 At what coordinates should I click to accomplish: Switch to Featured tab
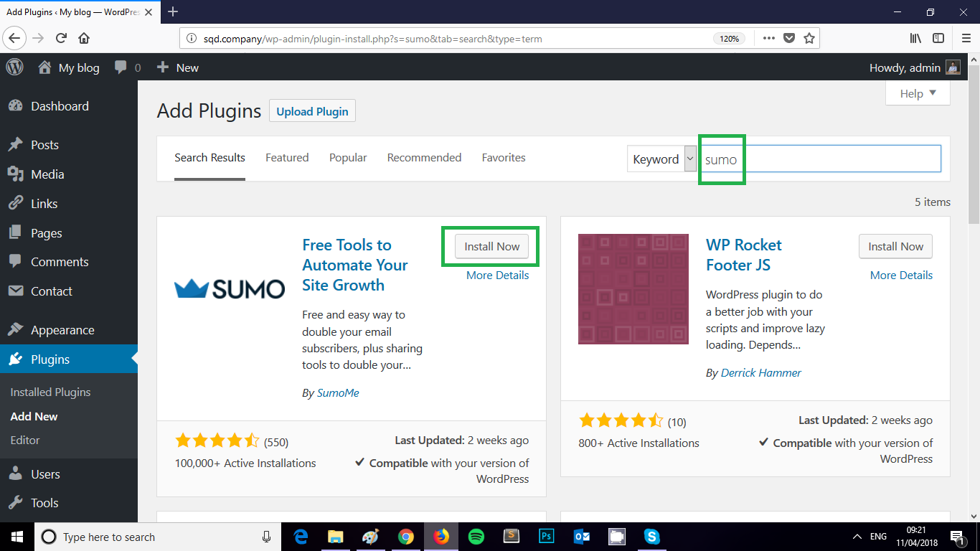tap(287, 158)
